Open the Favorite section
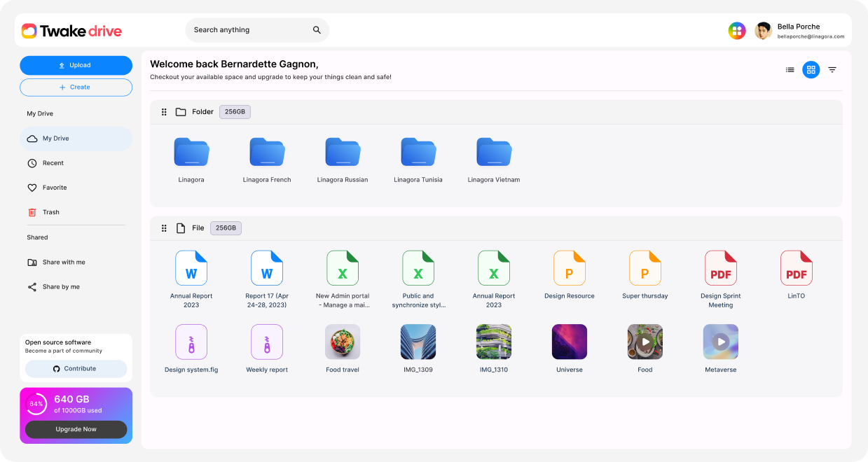This screenshot has height=462, width=868. 55,187
